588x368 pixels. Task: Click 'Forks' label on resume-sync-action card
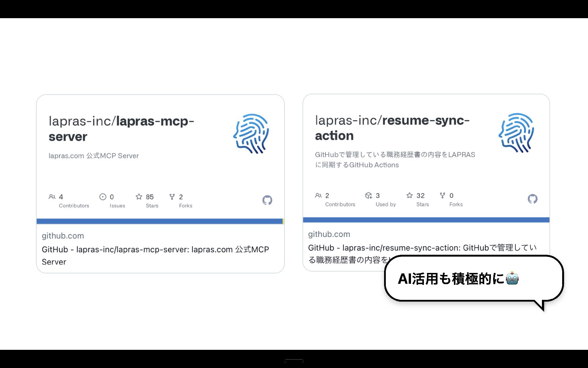pyautogui.click(x=456, y=204)
